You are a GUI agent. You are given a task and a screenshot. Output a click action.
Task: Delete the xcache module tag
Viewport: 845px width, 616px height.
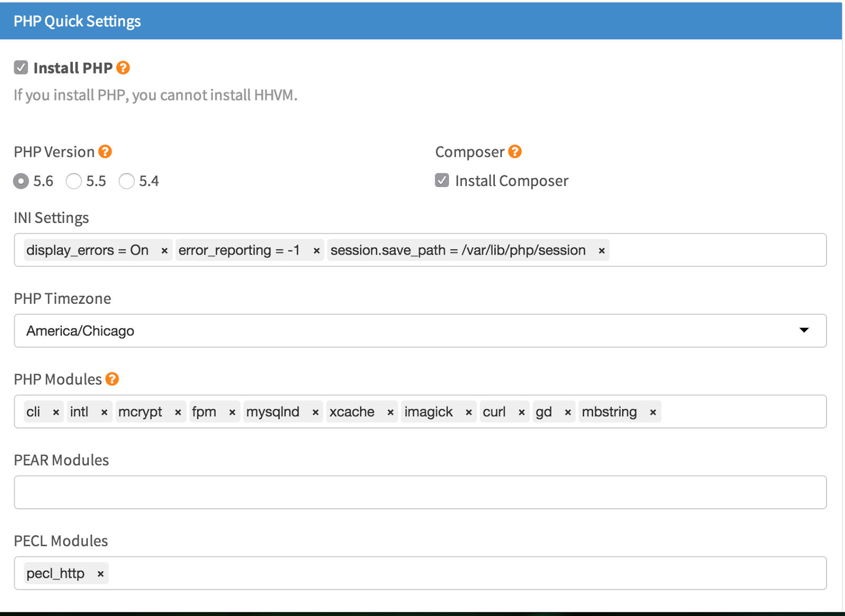pyautogui.click(x=390, y=413)
